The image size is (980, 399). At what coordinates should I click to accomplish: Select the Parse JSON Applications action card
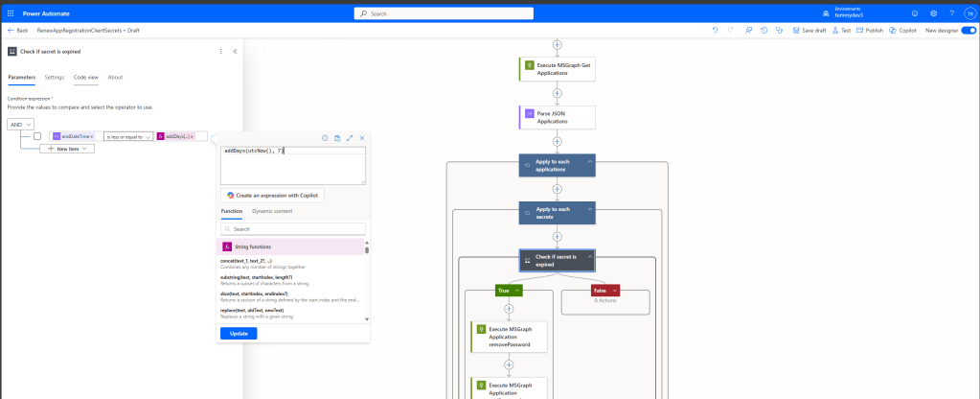click(x=557, y=118)
